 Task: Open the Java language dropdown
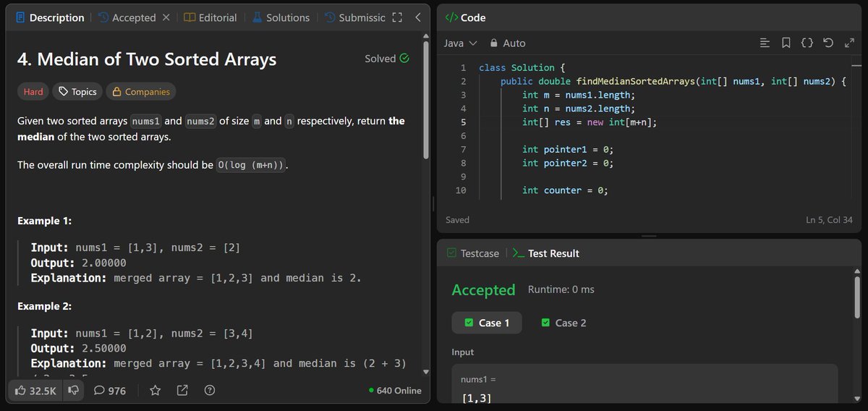click(x=461, y=43)
